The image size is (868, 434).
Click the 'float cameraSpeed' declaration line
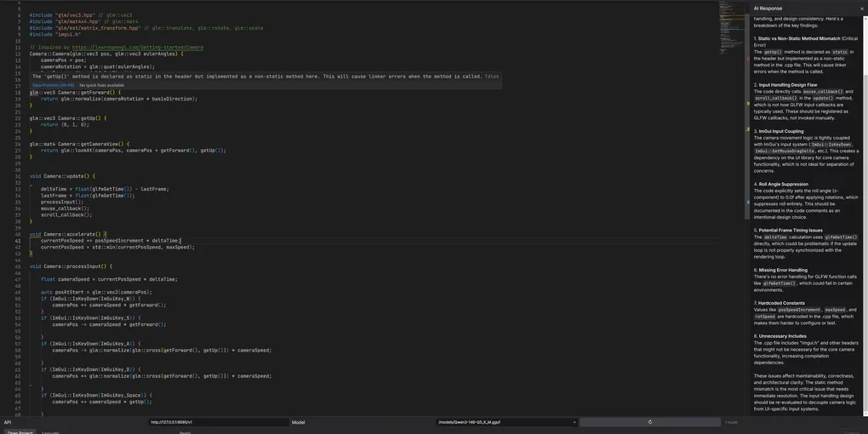click(x=109, y=280)
